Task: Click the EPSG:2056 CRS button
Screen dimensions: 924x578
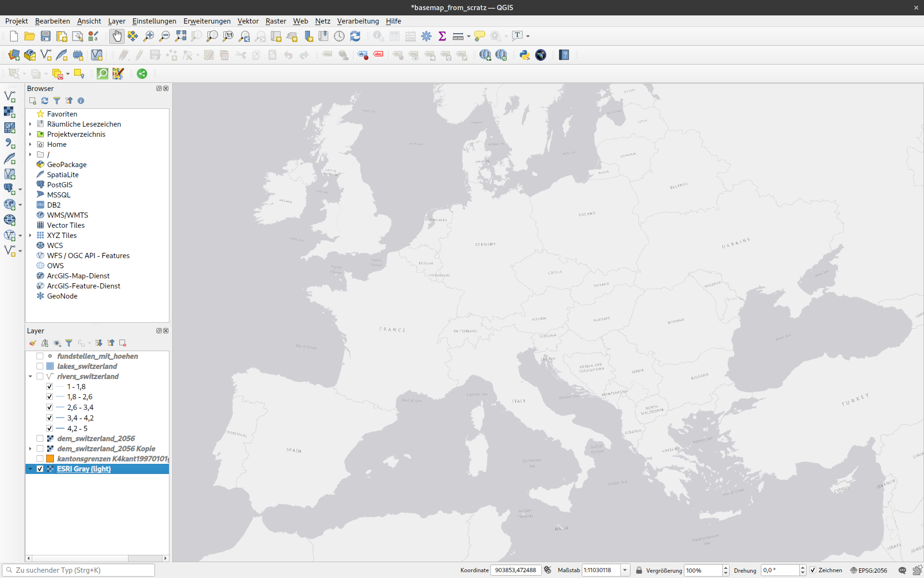Action: click(x=869, y=570)
